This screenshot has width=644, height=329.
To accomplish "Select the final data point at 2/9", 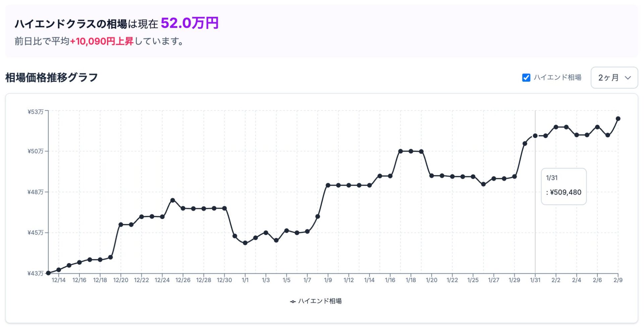I will [618, 119].
